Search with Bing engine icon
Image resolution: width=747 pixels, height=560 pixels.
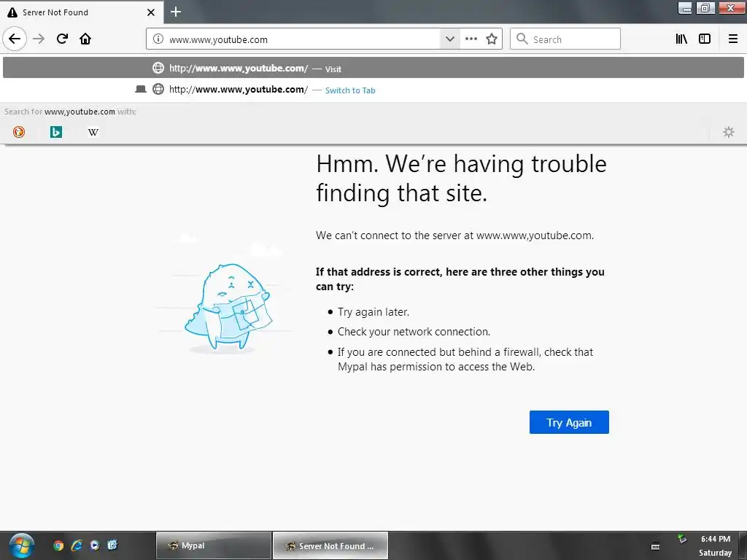[x=56, y=132]
